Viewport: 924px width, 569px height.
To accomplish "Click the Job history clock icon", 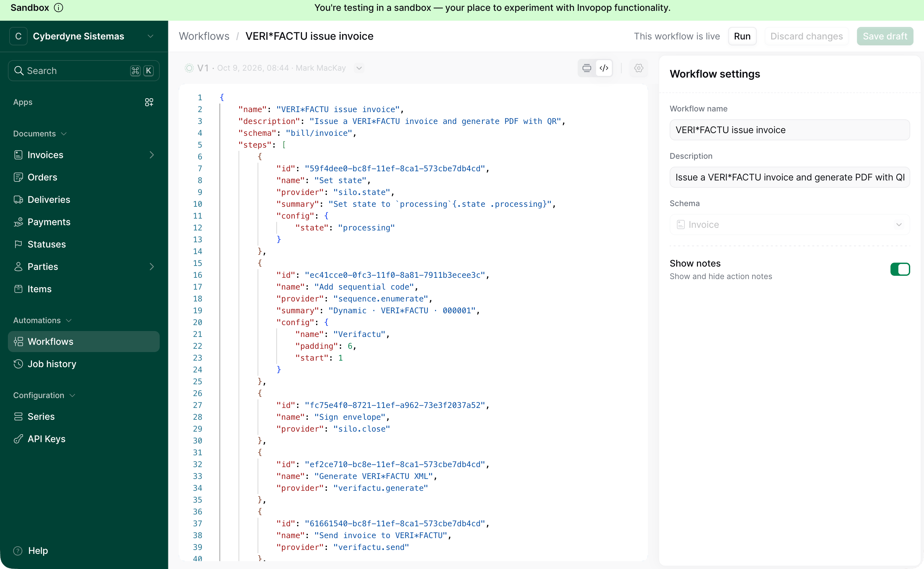I will tap(18, 364).
